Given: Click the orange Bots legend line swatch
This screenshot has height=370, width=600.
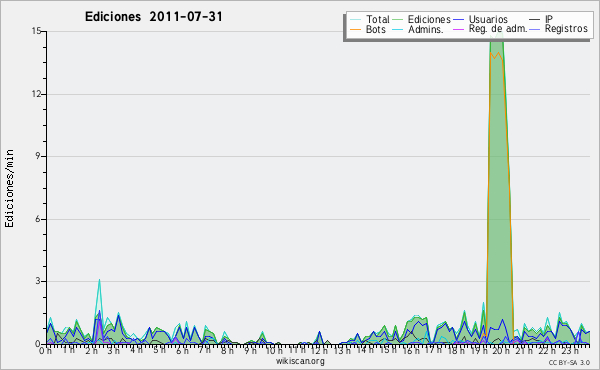Looking at the screenshot, I should pos(355,29).
